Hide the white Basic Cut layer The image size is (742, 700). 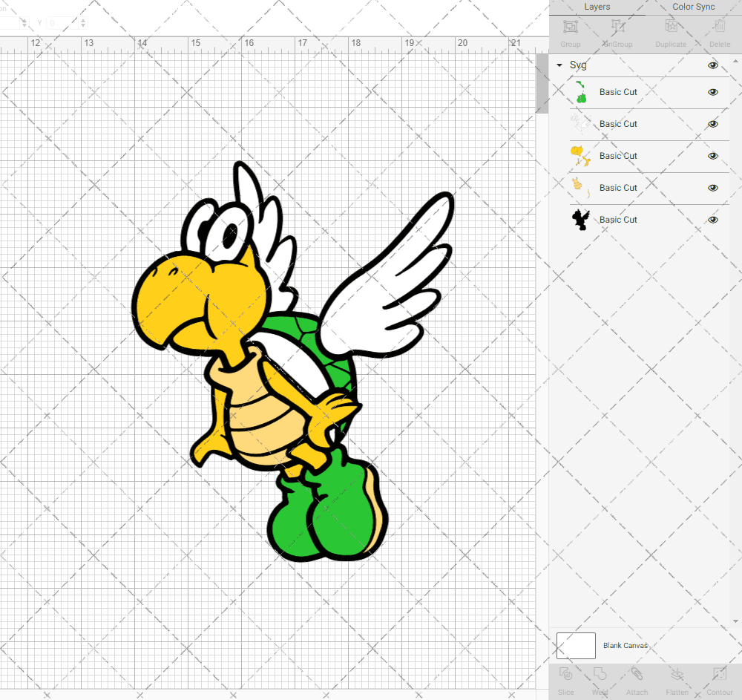click(712, 124)
